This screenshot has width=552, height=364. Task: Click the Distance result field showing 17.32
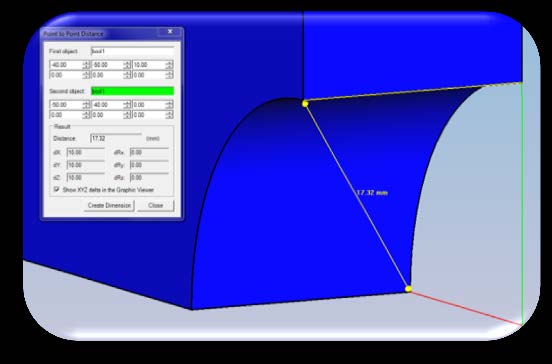coord(116,138)
